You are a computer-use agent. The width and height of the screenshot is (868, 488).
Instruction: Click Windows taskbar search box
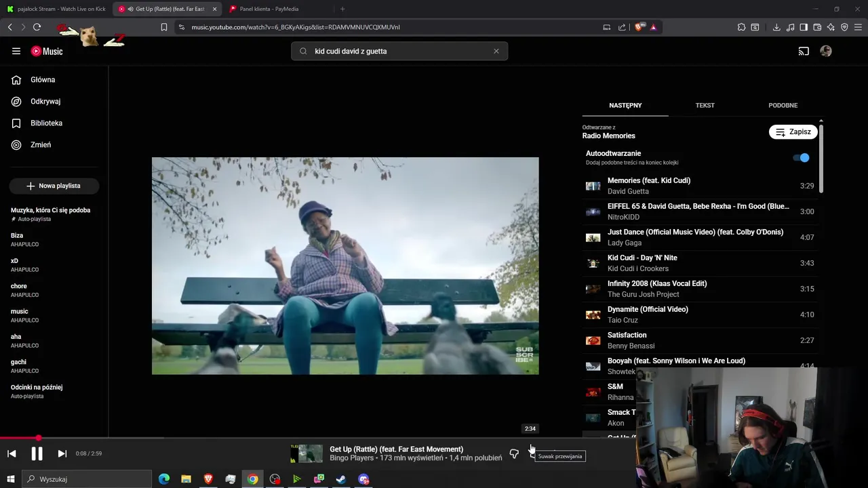pyautogui.click(x=87, y=479)
